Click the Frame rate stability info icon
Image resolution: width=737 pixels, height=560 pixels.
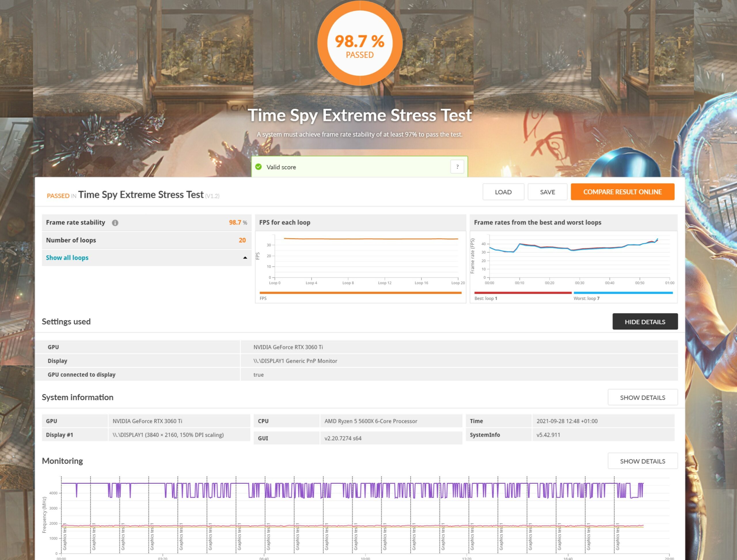[115, 223]
